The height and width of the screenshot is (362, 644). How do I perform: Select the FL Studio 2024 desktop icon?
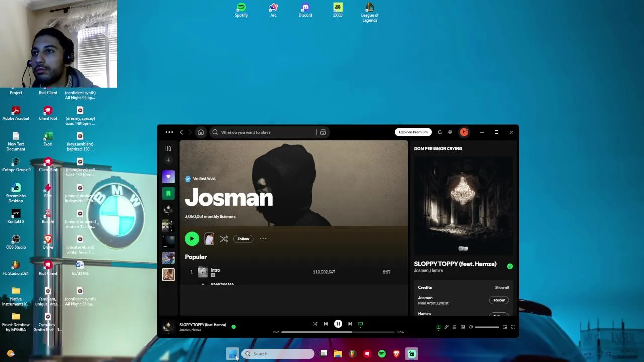pyautogui.click(x=16, y=268)
